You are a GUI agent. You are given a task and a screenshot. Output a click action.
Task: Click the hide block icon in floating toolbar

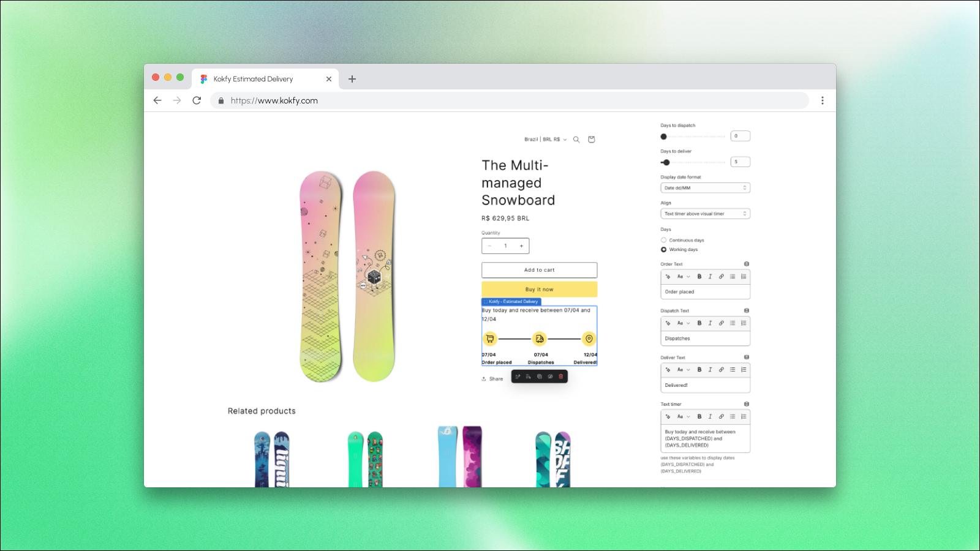click(x=550, y=377)
